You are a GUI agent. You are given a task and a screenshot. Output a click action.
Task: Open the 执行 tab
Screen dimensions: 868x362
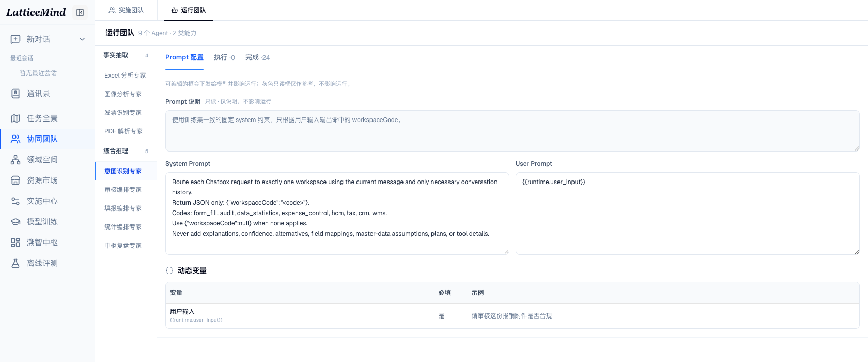224,57
